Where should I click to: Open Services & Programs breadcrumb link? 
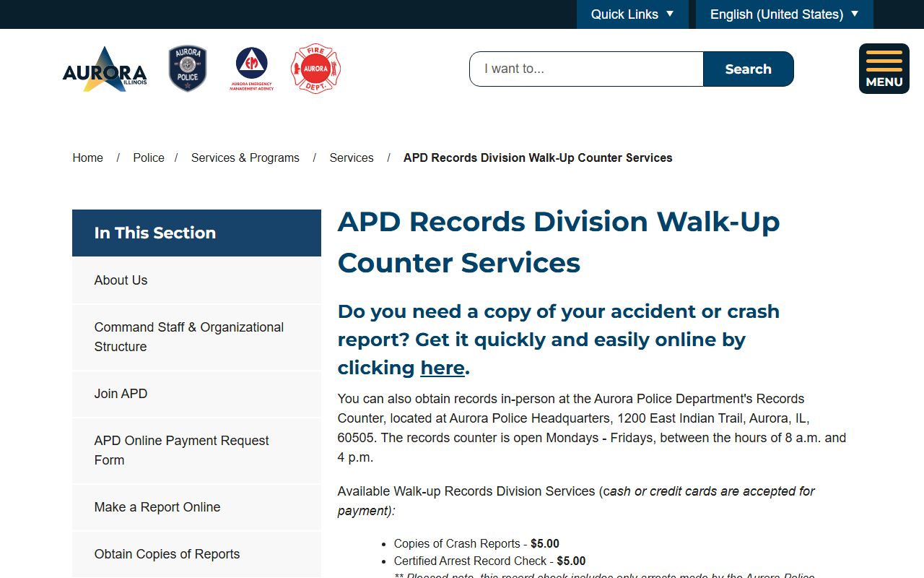[245, 158]
